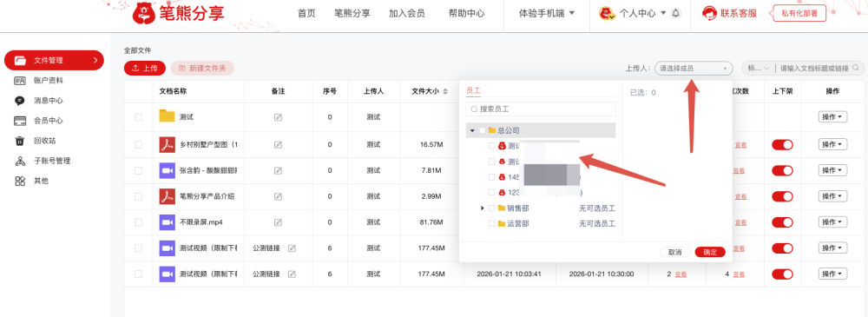
Task: Check the 总公司 checkbox in employee tree
Action: 482,130
